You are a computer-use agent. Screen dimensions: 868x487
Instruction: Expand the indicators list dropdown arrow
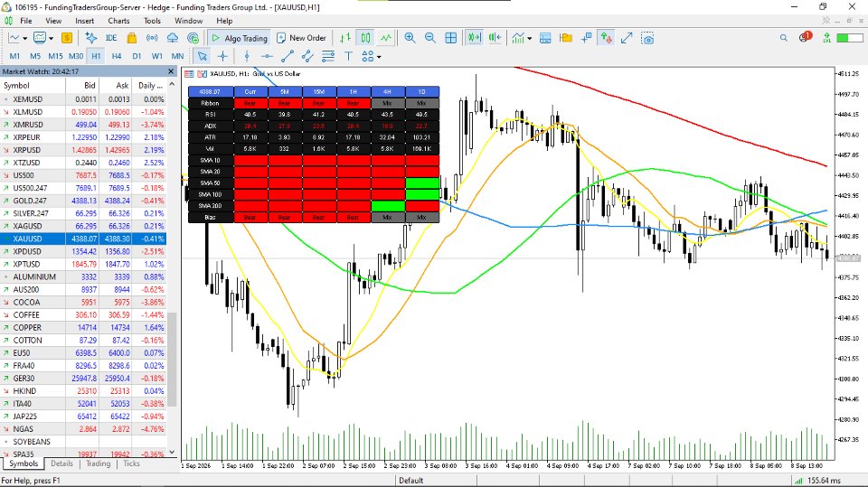(x=529, y=39)
